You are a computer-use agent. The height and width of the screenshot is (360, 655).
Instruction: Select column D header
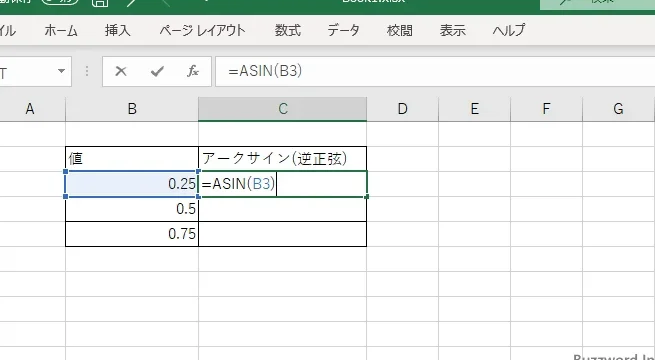click(x=402, y=109)
